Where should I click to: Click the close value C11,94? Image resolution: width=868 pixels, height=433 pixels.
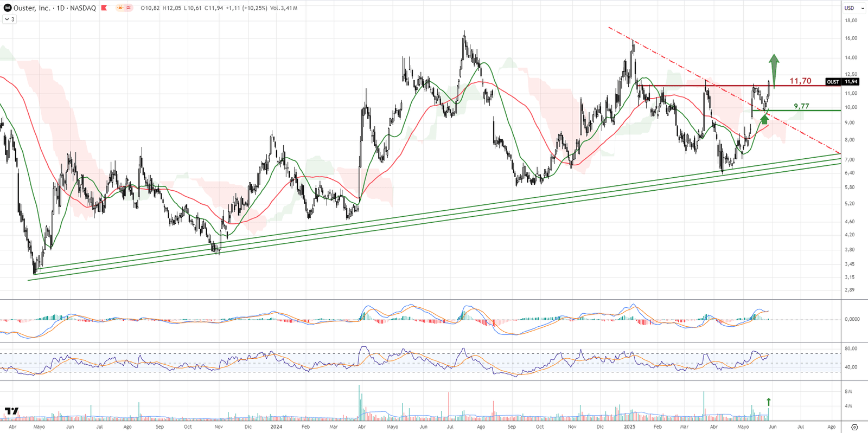coord(214,8)
